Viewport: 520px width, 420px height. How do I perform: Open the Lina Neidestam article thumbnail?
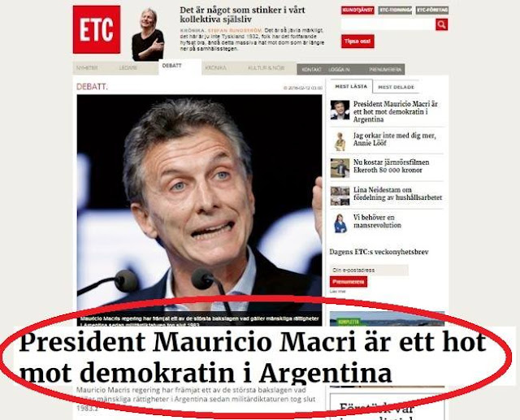[x=340, y=196]
